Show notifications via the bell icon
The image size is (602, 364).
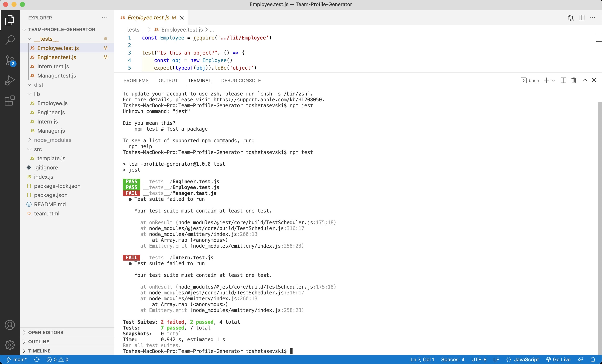pyautogui.click(x=593, y=359)
